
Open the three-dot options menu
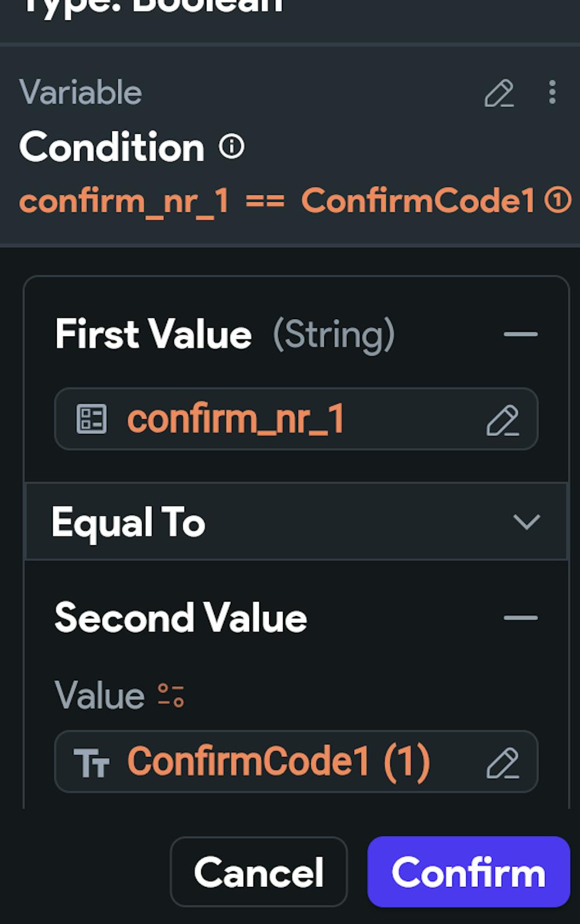coord(552,92)
